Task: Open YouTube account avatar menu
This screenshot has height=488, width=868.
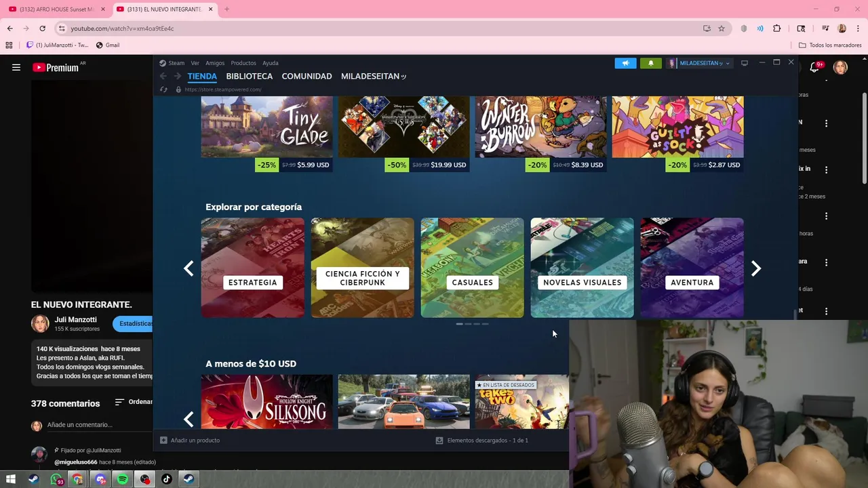Action: point(840,67)
